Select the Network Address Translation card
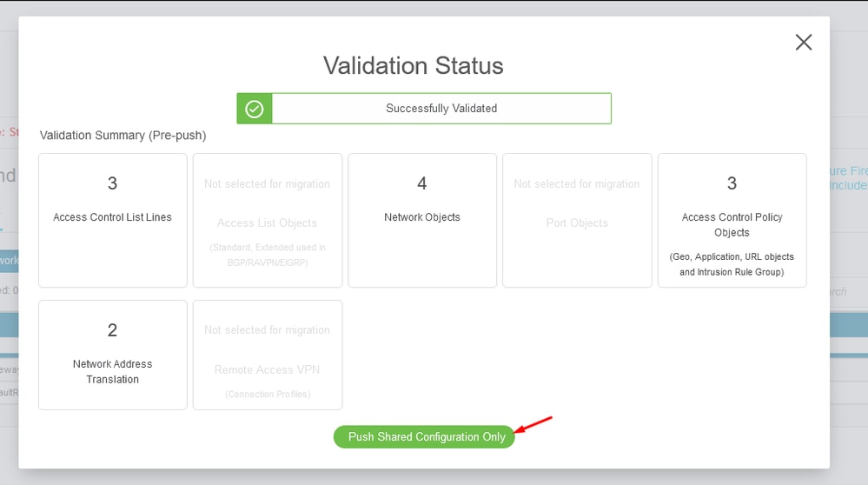The width and height of the screenshot is (868, 485). (x=113, y=355)
